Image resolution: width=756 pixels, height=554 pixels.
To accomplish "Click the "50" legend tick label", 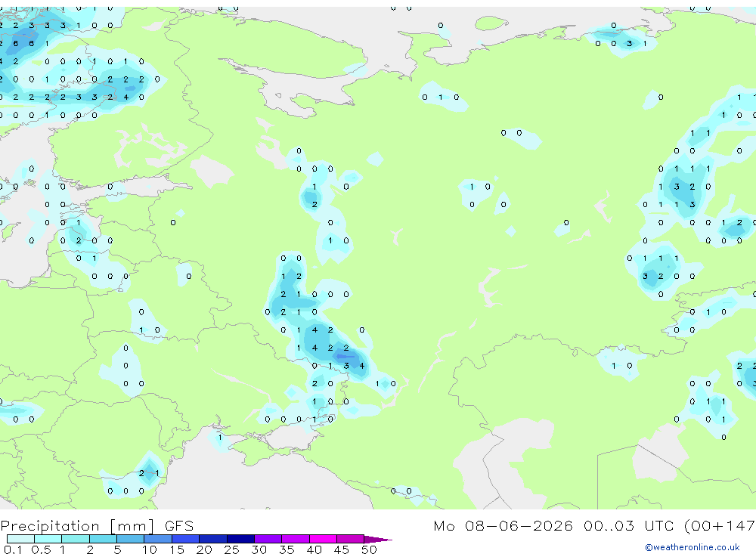I will 369,549.
